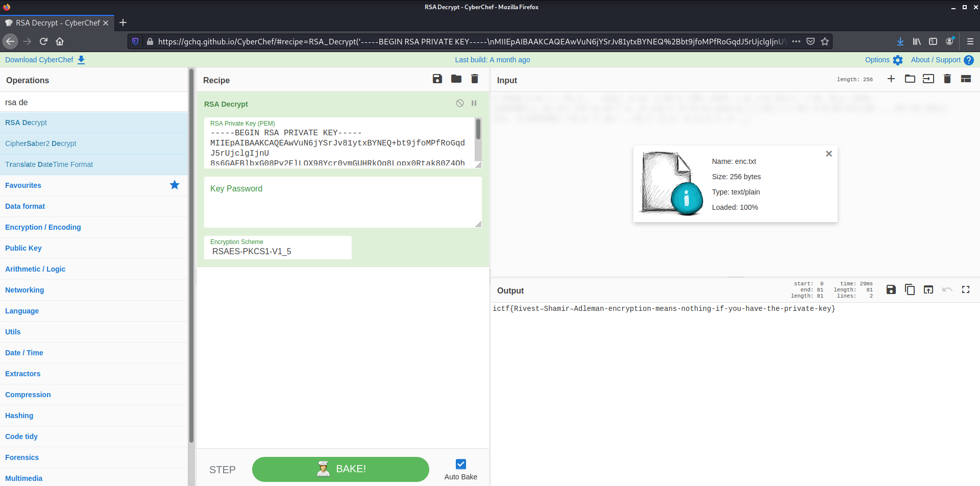Open the Firefox application menu
The width and height of the screenshot is (980, 486).
click(971, 41)
